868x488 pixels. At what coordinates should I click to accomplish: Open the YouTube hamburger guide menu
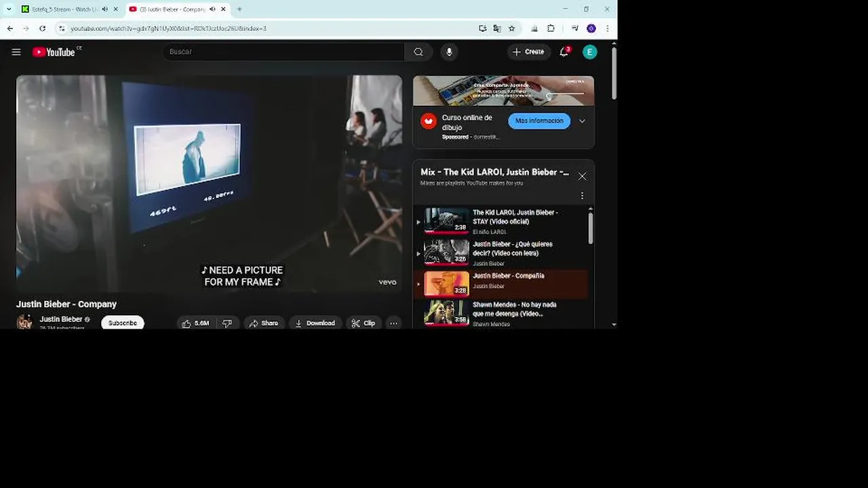click(x=16, y=52)
